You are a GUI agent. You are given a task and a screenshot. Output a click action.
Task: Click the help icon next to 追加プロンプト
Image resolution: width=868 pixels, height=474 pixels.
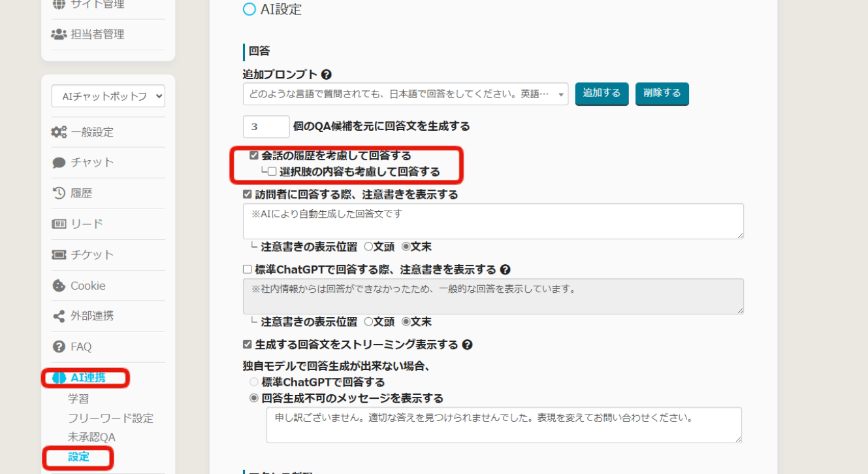point(326,75)
